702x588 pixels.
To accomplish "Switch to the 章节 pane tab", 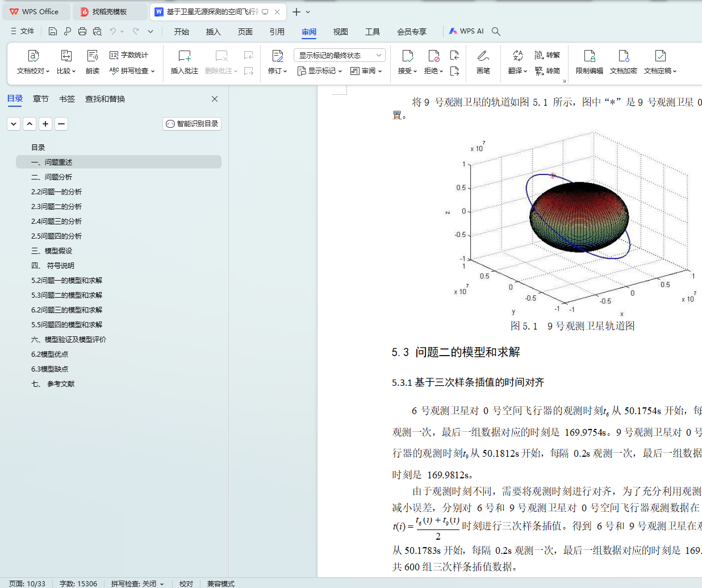I will pos(41,99).
